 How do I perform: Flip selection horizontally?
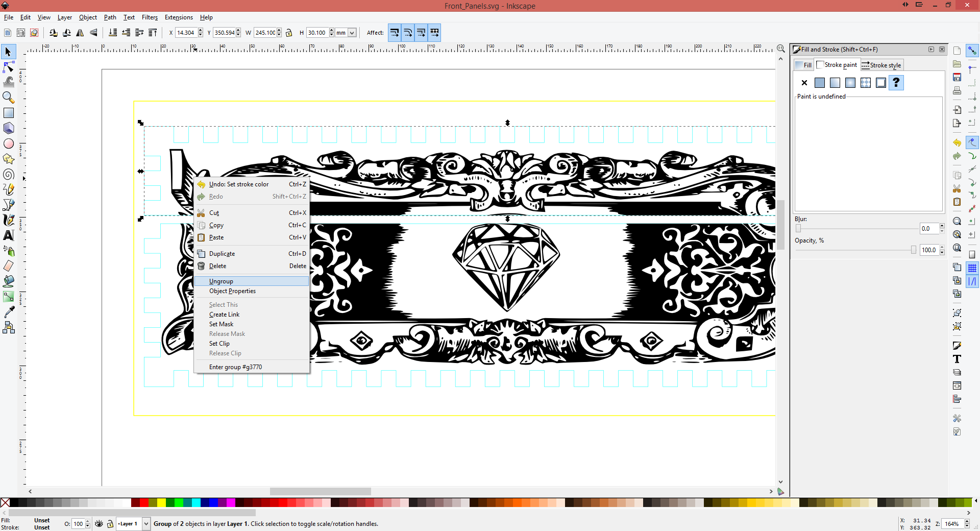pos(80,33)
